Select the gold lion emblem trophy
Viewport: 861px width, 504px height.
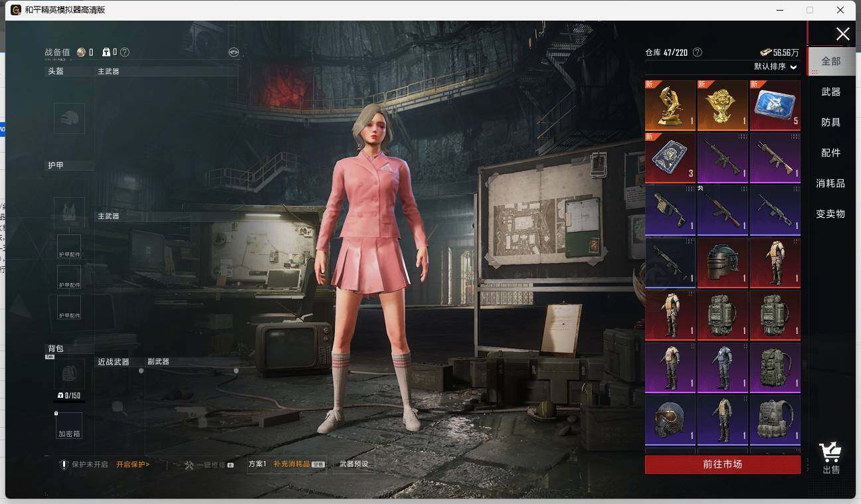(x=722, y=106)
